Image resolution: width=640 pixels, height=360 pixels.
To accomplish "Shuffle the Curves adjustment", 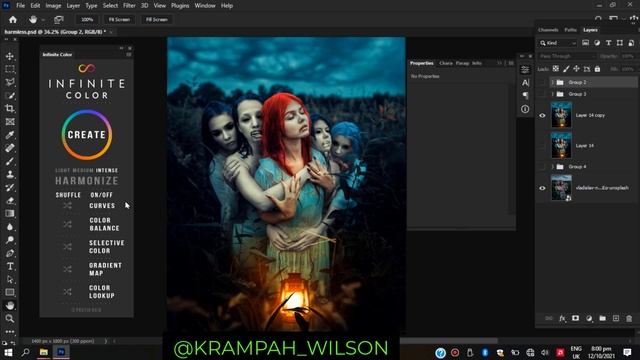I will point(67,206).
